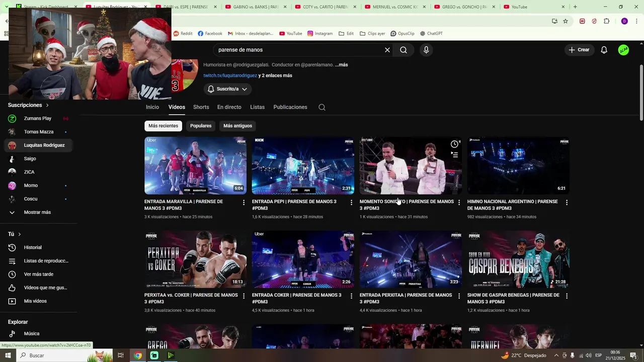This screenshot has width=644, height=362.
Task: Select the Populares filter chip
Action: point(201,126)
